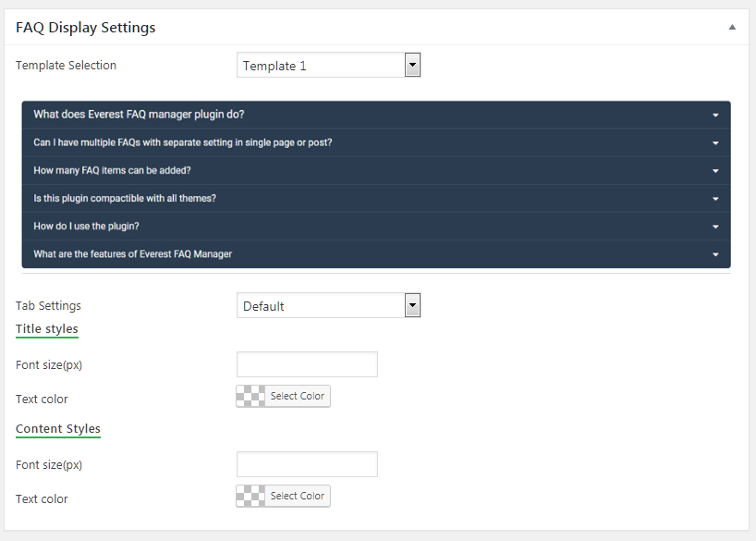
Task: Click caret icon on 'multiple FAQs' row
Action: pos(715,143)
